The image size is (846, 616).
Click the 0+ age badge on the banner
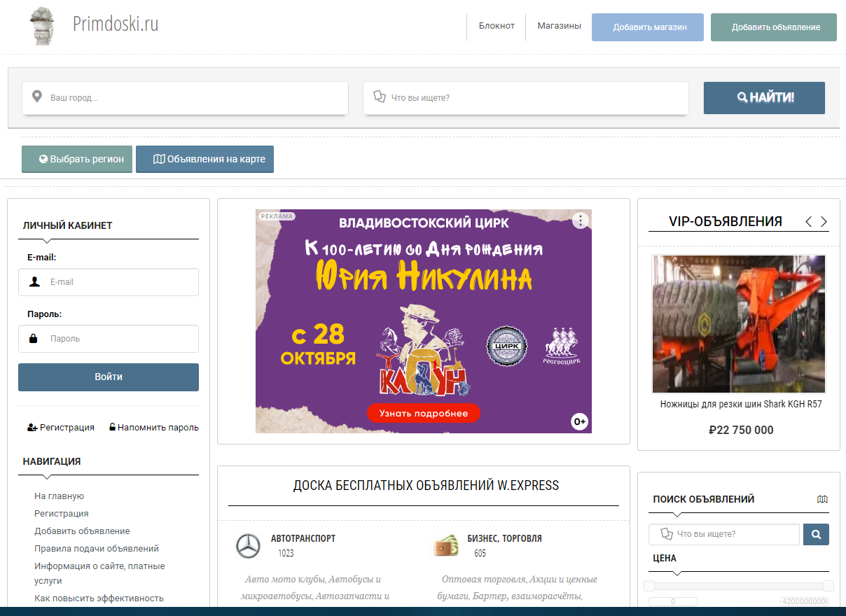(x=579, y=422)
